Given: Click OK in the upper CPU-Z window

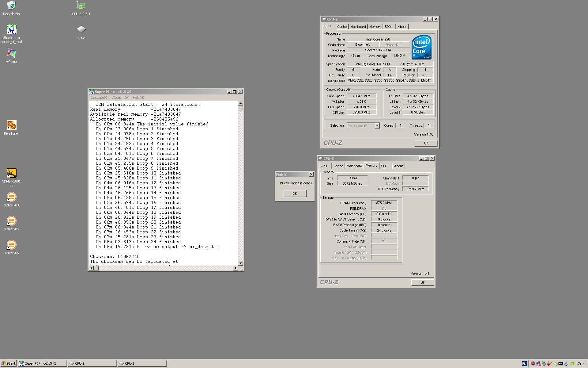Looking at the screenshot, I should tap(426, 143).
